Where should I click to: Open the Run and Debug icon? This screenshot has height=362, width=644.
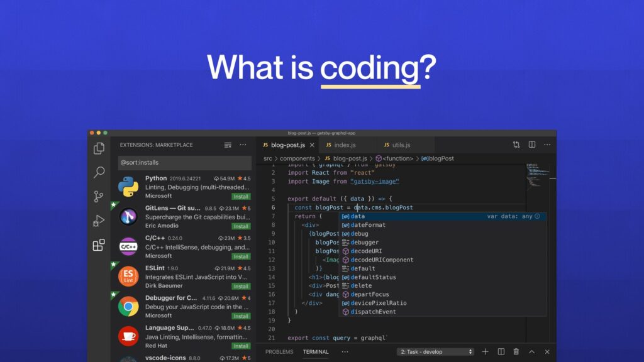tap(99, 221)
